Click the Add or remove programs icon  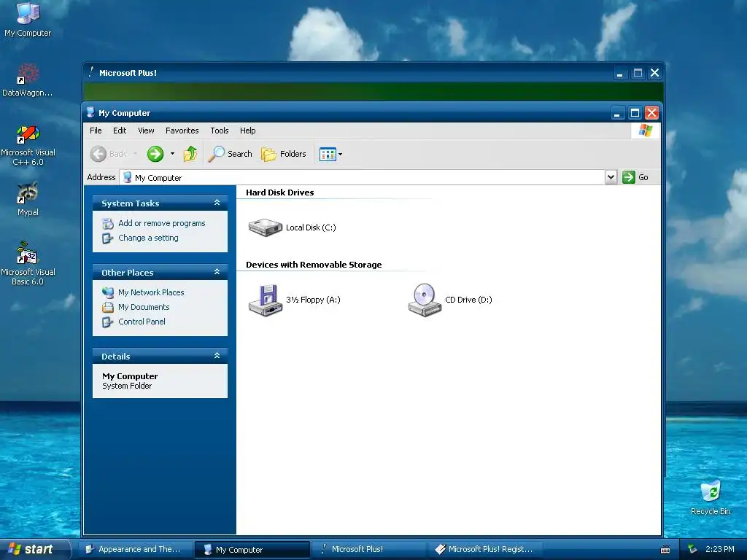[108, 223]
